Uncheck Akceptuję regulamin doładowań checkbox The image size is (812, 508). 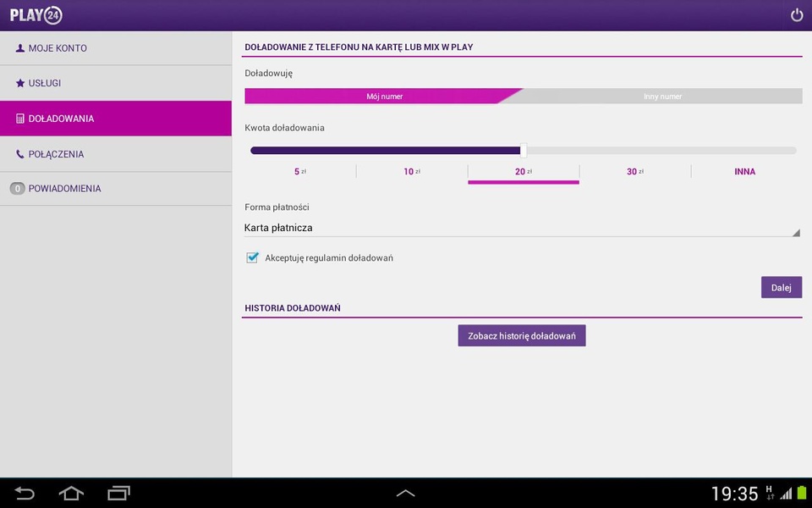click(x=252, y=257)
